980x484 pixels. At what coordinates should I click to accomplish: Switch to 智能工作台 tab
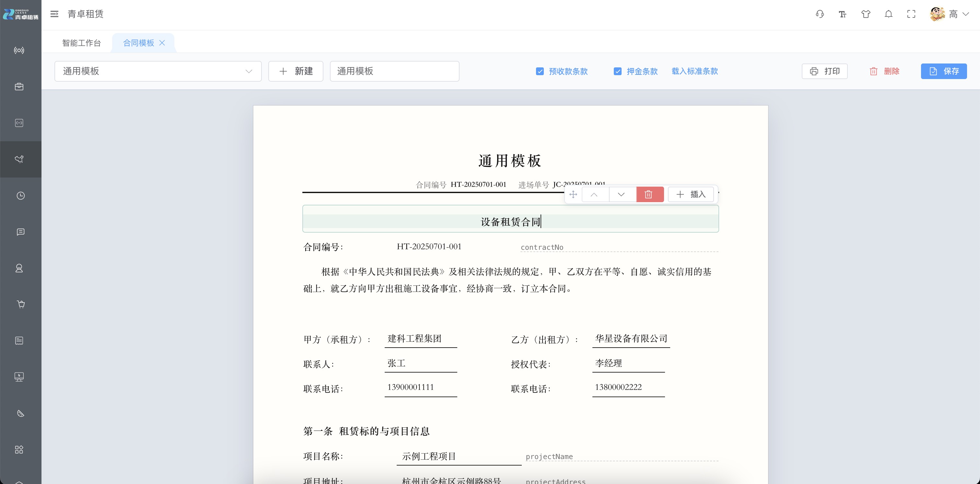(81, 42)
